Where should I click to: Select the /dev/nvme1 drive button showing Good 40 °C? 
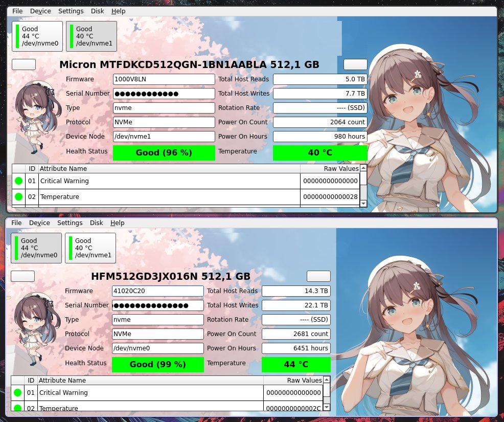click(90, 36)
